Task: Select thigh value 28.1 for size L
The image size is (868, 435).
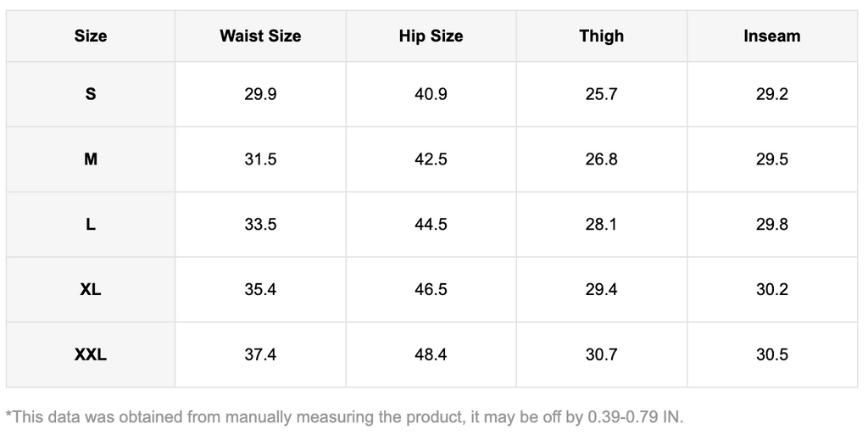Action: pos(601,225)
